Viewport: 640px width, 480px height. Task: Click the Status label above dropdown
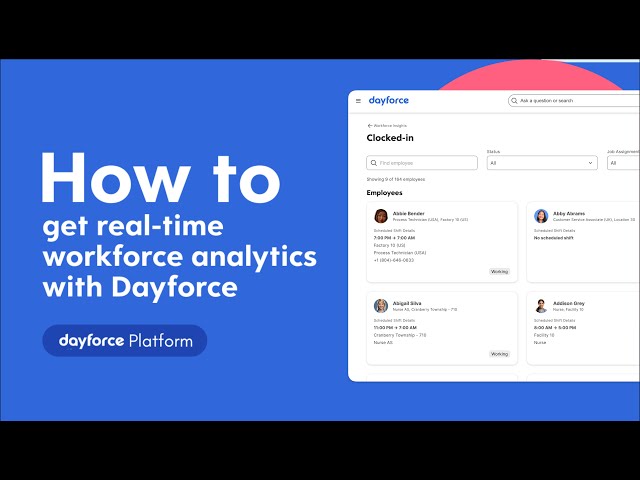coord(493,151)
